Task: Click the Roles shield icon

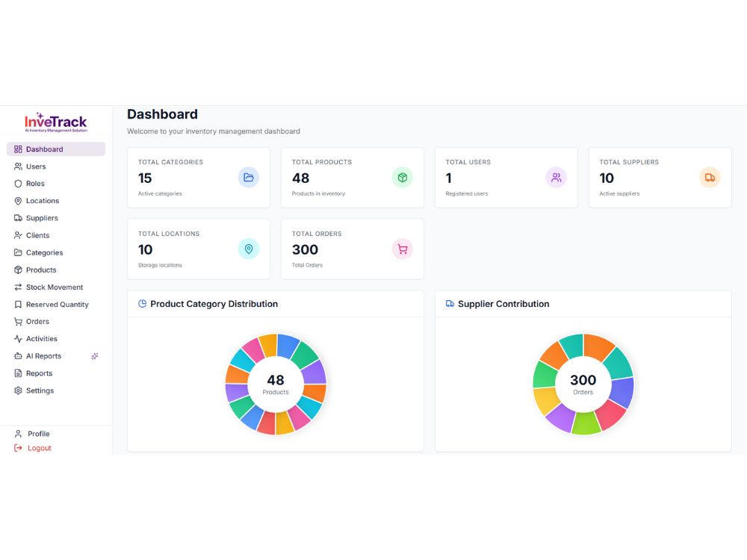Action: coord(18,184)
